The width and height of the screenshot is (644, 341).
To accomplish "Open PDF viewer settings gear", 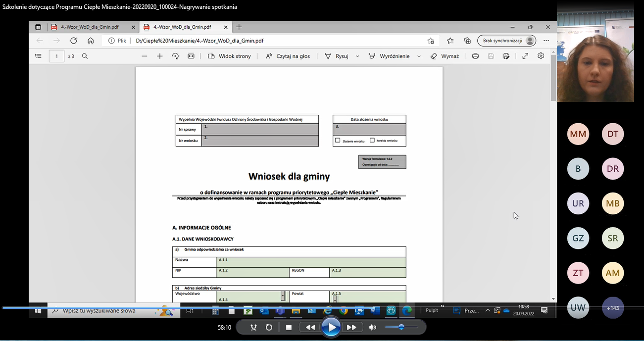I will pyautogui.click(x=541, y=56).
